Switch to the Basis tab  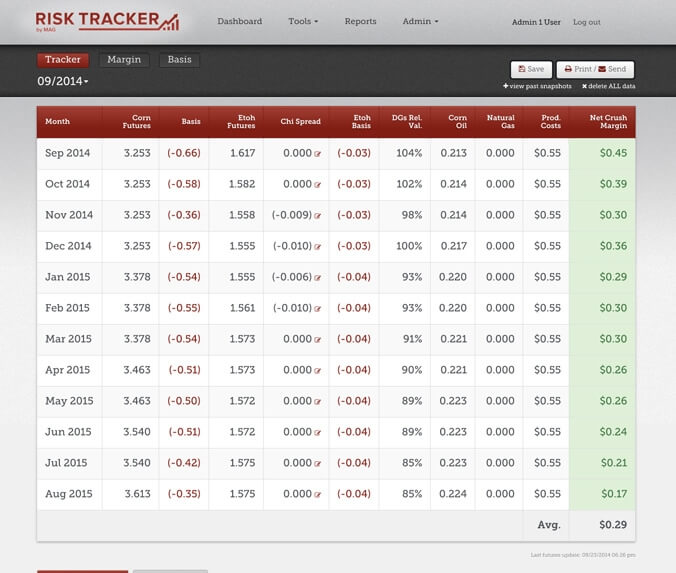[x=179, y=59]
